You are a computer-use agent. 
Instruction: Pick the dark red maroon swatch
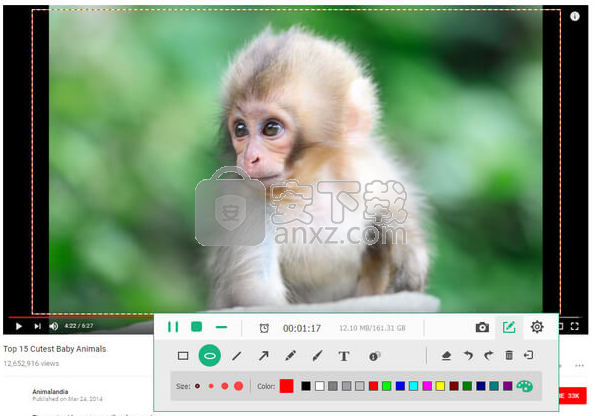pyautogui.click(x=454, y=386)
